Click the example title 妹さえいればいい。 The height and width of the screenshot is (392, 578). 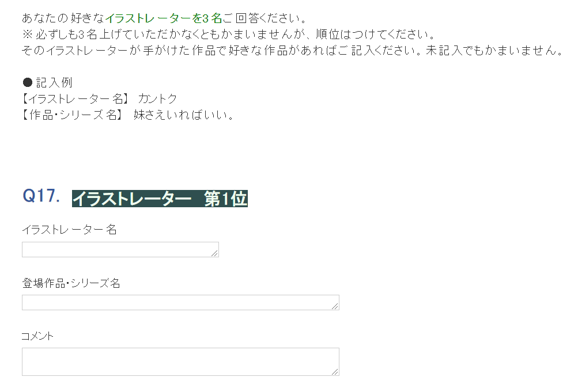(x=184, y=115)
